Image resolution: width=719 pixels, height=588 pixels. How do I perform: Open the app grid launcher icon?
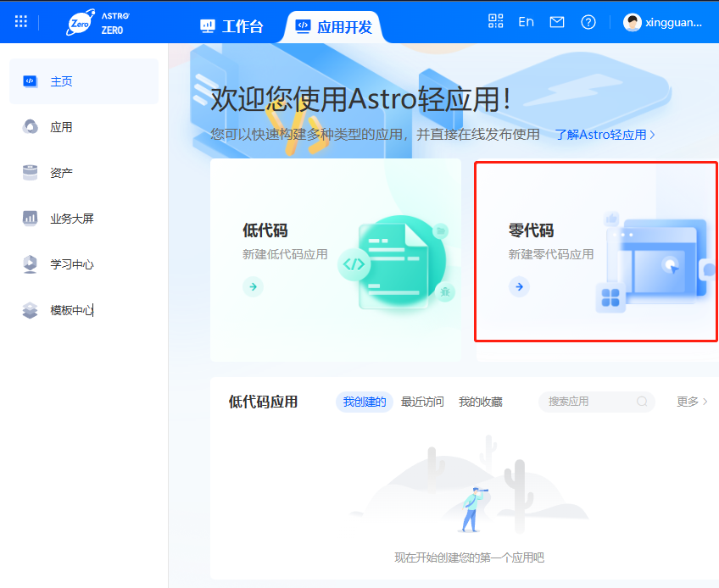coord(21,21)
